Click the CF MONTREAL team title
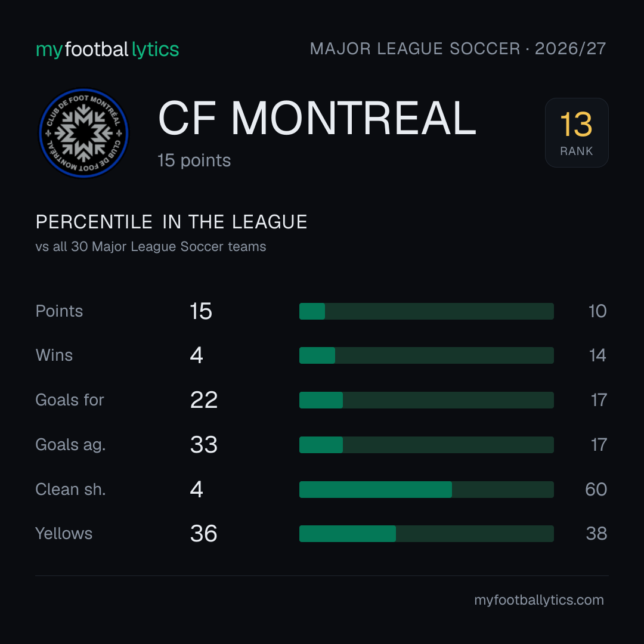This screenshot has width=644, height=644. pyautogui.click(x=317, y=118)
